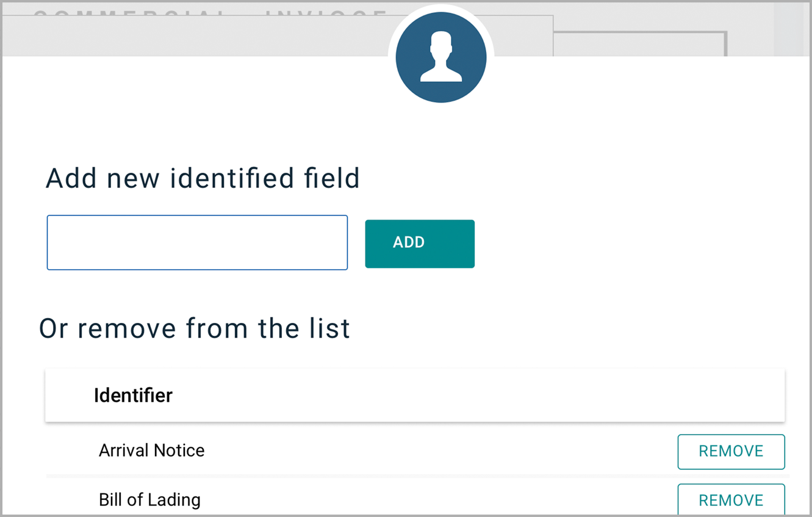Screen dimensions: 812x517
Task: Focus the new identified field text box
Action: pyautogui.click(x=197, y=242)
